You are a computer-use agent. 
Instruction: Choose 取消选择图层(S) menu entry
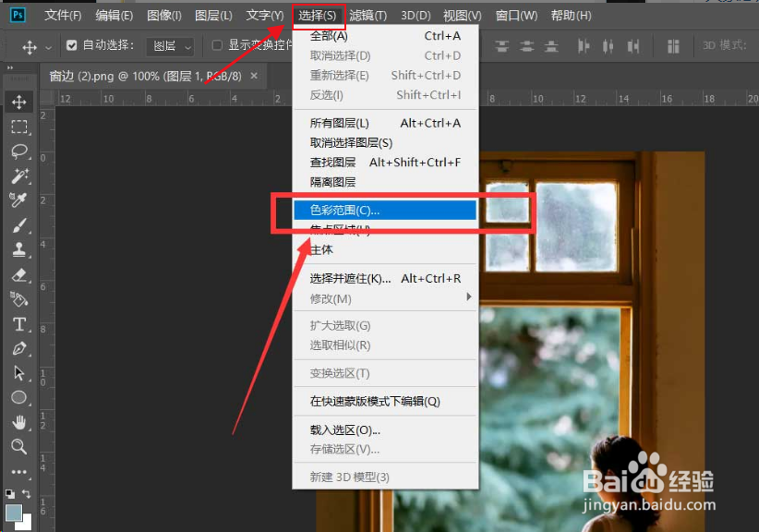point(385,143)
